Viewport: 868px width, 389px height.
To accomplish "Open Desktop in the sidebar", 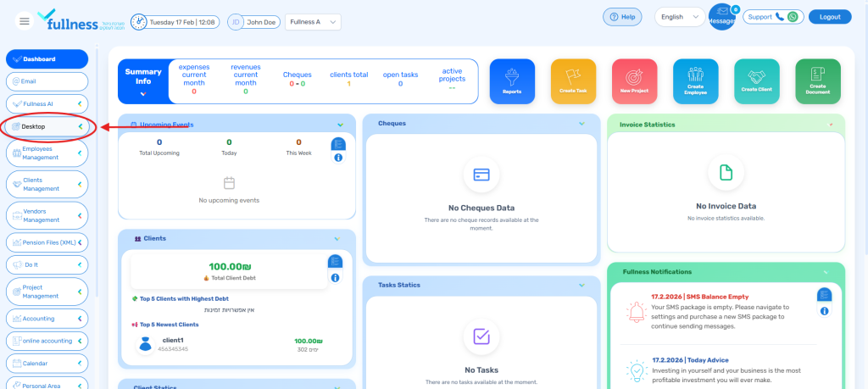I will pos(47,127).
